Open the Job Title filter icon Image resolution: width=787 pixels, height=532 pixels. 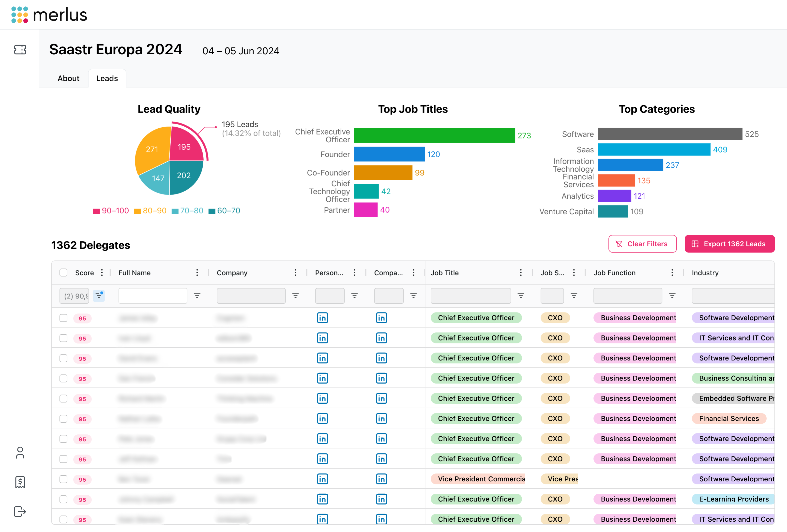pos(521,296)
